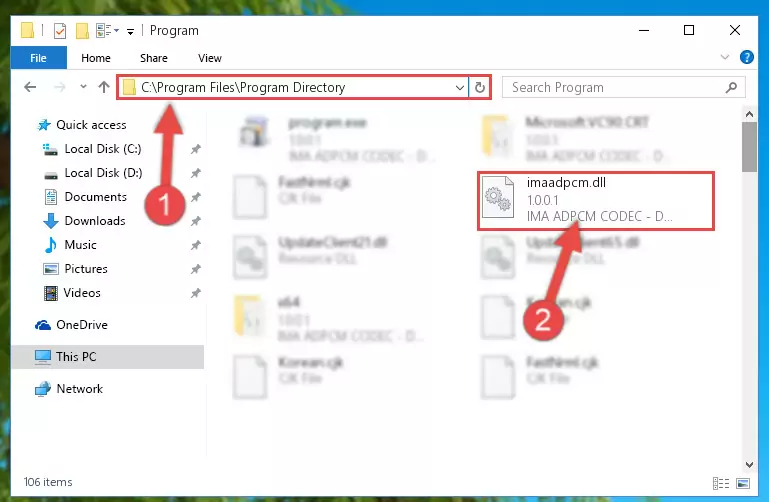Click the New folder quick access icon
Screen dimensions: 769x502
(x=82, y=31)
